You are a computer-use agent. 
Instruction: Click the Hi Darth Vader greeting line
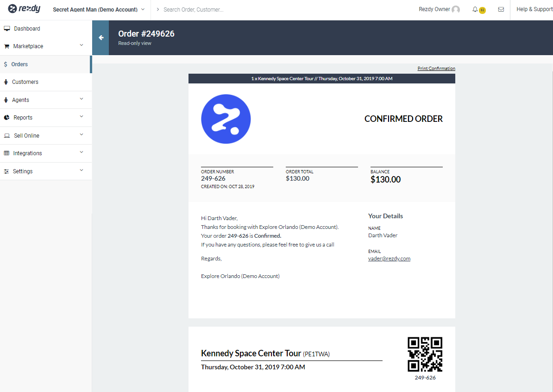(220, 218)
